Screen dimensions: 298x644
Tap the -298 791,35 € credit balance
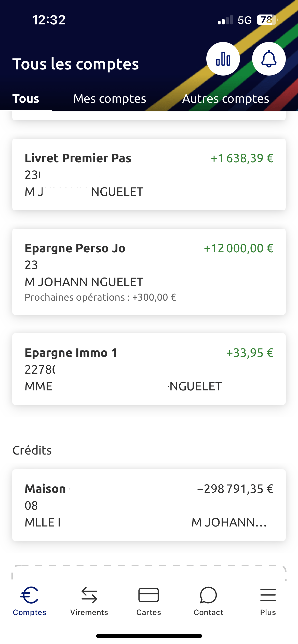click(x=235, y=489)
